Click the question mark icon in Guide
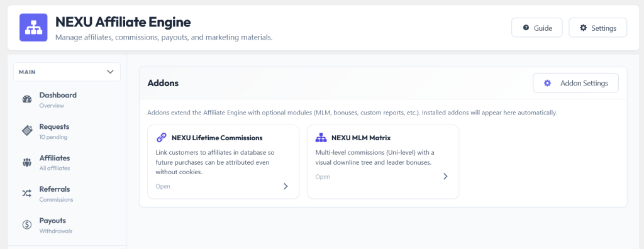Viewport: 644px width, 249px height. (526, 28)
